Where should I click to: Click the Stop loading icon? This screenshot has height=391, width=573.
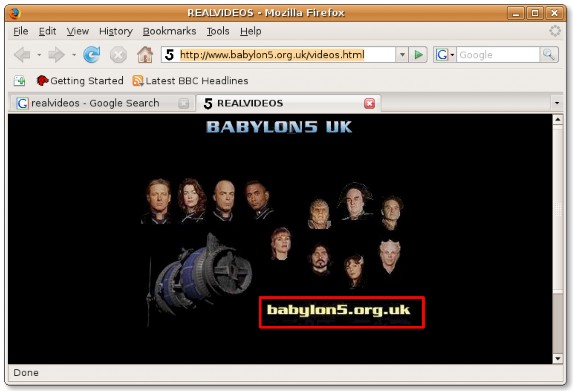pos(118,55)
